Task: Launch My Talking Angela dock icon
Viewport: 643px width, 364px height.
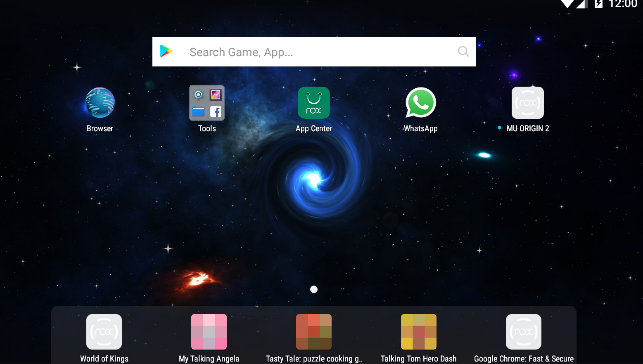Action: 209,332
